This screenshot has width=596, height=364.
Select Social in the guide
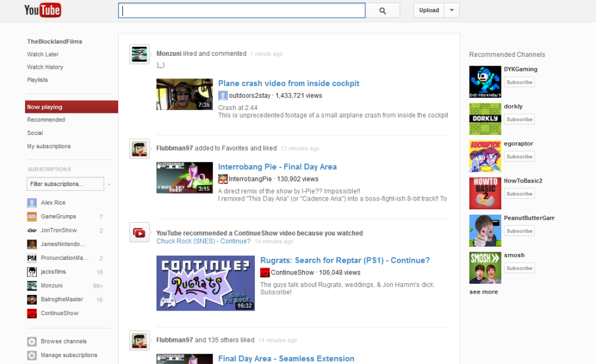pos(35,133)
